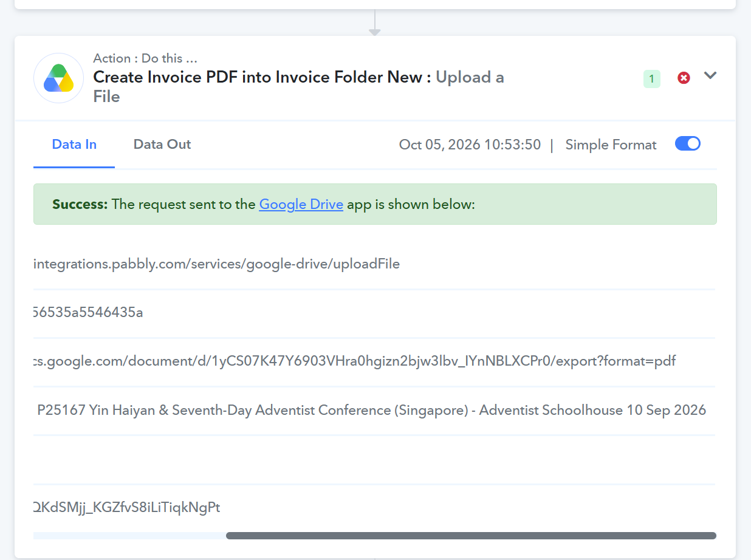The width and height of the screenshot is (751, 560).
Task: Open the Google Drive link
Action: [x=301, y=204]
